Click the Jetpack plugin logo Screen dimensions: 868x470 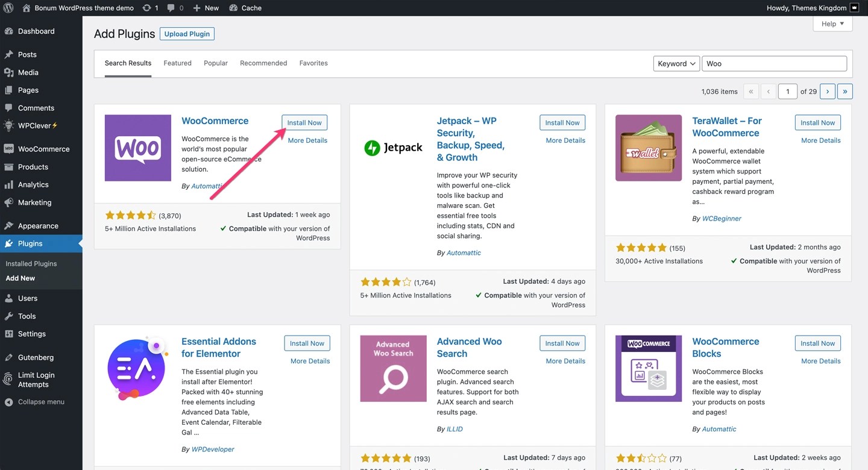pyautogui.click(x=393, y=148)
